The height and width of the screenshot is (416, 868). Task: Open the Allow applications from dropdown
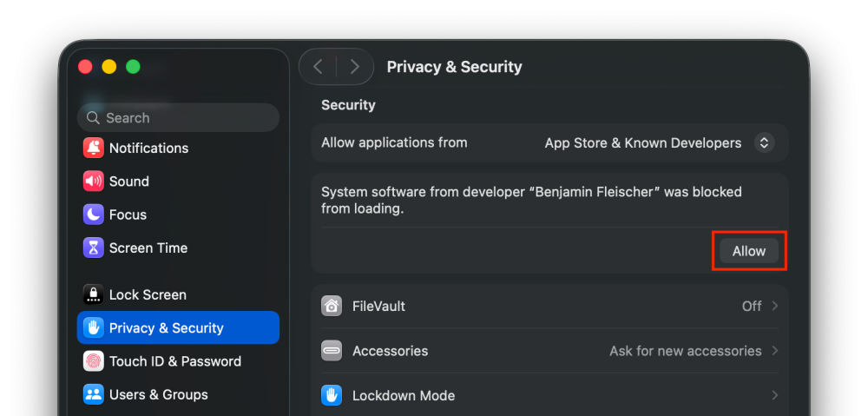(x=764, y=143)
